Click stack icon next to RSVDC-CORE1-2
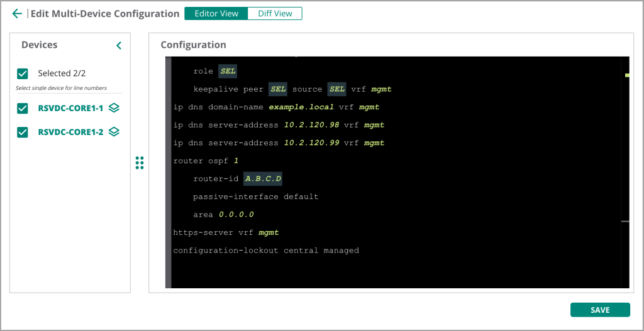Image resolution: width=644 pixels, height=331 pixels. pyautogui.click(x=114, y=132)
